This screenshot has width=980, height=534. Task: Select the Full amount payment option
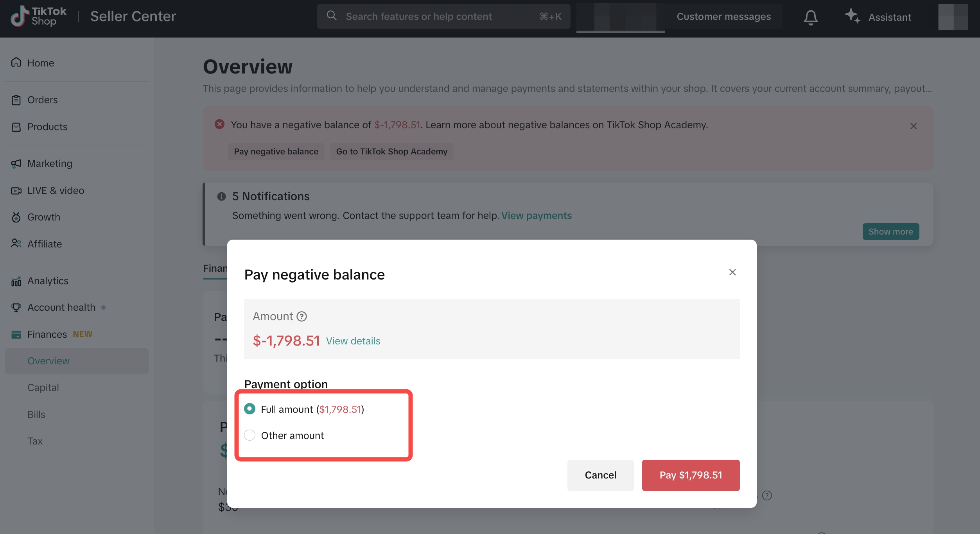pos(249,409)
